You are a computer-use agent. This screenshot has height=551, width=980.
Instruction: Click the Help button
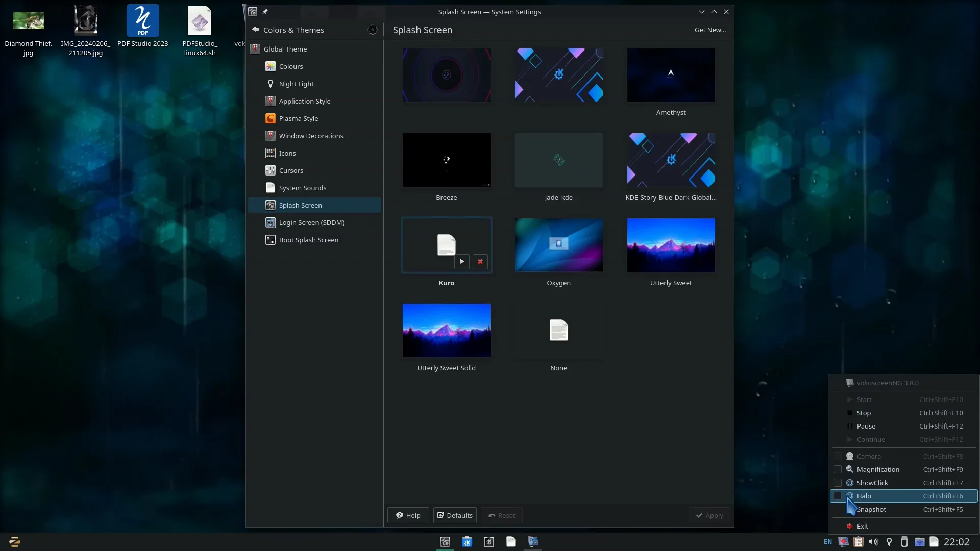point(408,515)
